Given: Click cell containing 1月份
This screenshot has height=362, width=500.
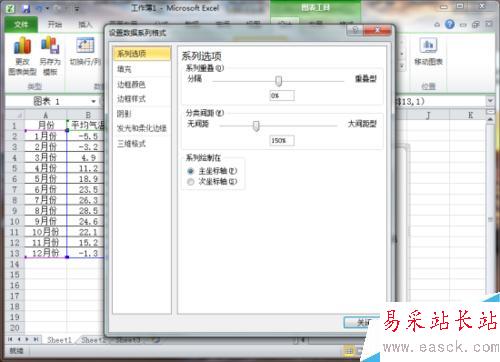Looking at the screenshot, I should tap(46, 136).
